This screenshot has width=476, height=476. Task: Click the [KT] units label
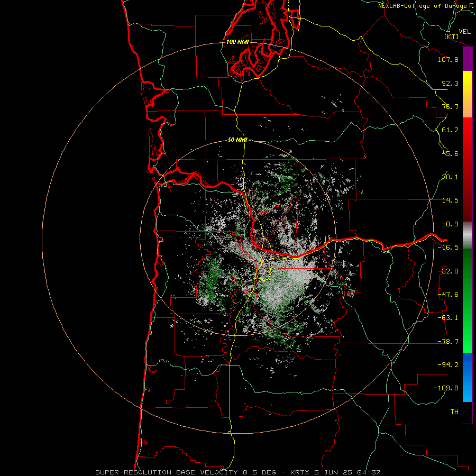451,36
